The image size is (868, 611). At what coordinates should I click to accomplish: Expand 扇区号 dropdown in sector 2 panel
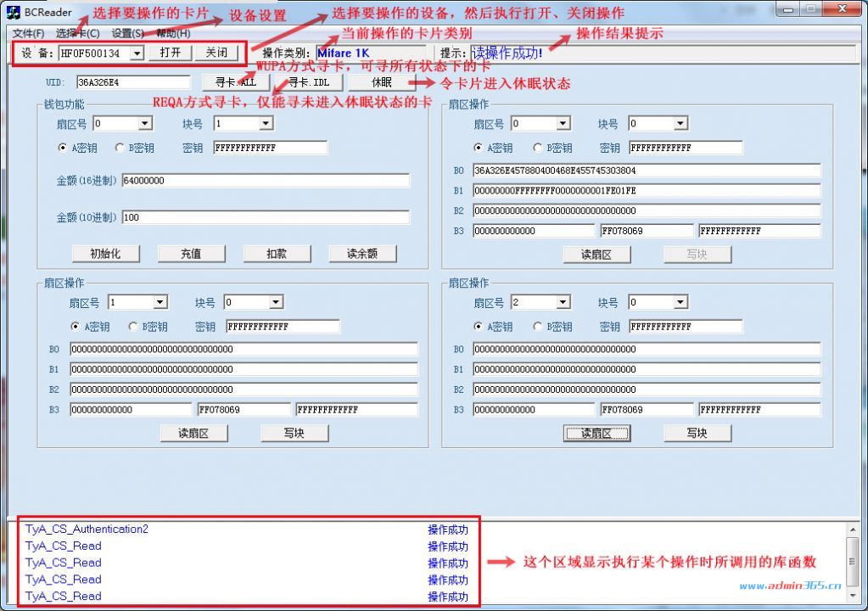(x=563, y=301)
